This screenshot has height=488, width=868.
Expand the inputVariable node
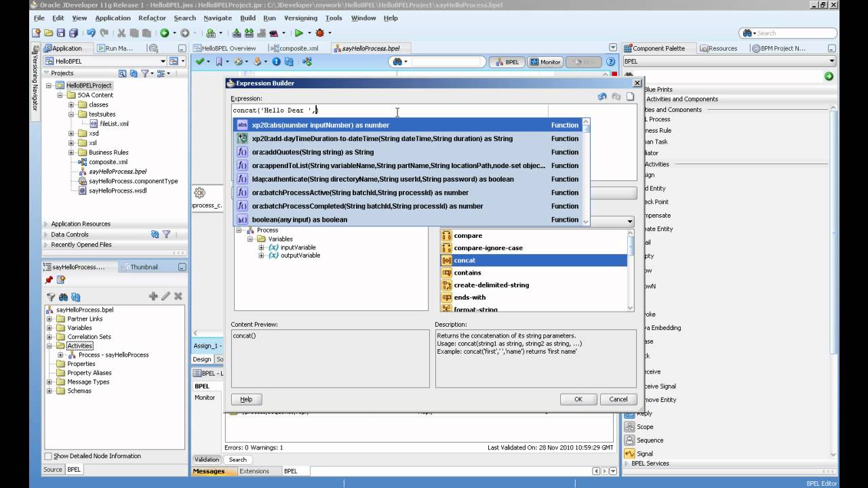point(261,247)
